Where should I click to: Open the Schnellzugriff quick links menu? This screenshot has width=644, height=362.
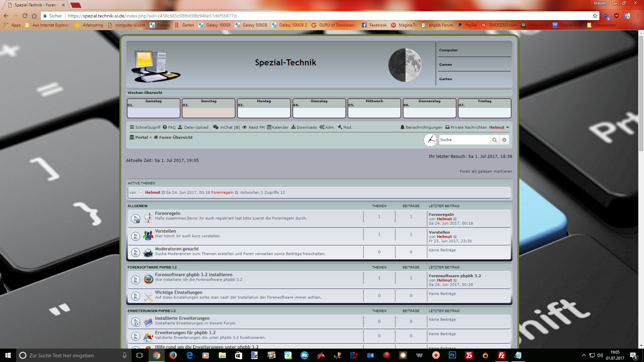(x=145, y=127)
